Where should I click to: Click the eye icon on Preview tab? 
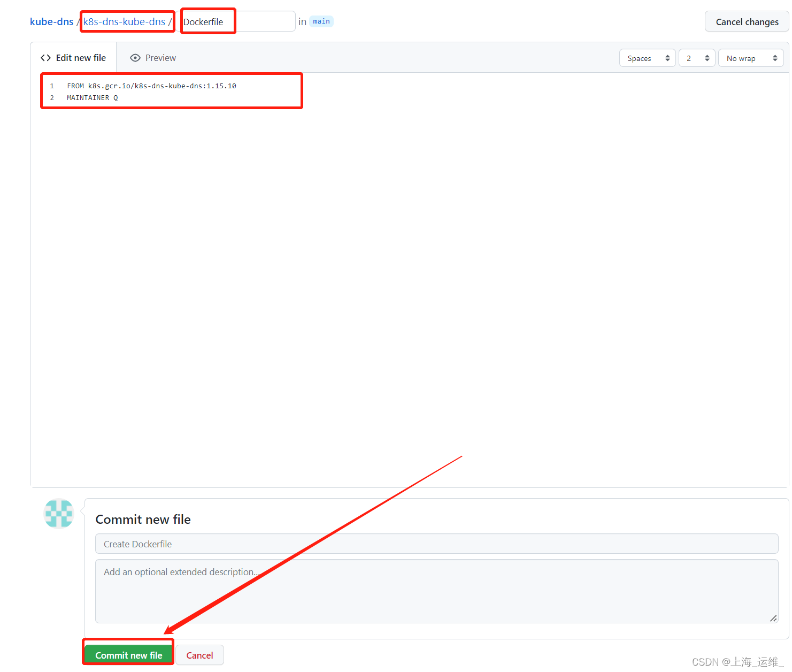click(135, 58)
